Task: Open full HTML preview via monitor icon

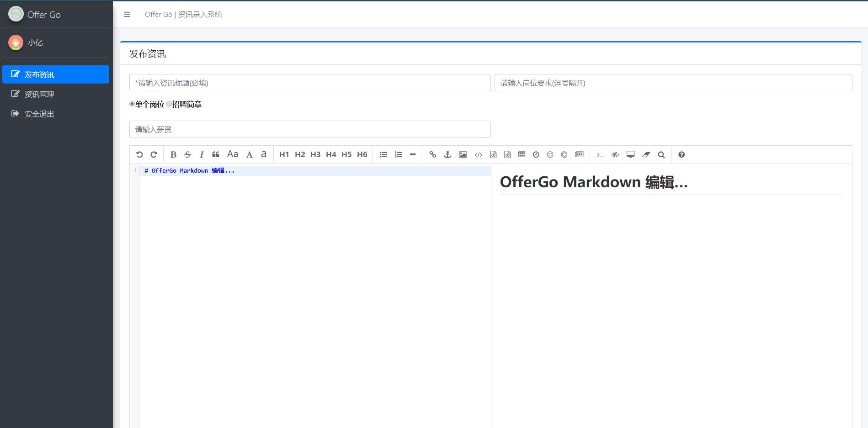Action: point(631,154)
